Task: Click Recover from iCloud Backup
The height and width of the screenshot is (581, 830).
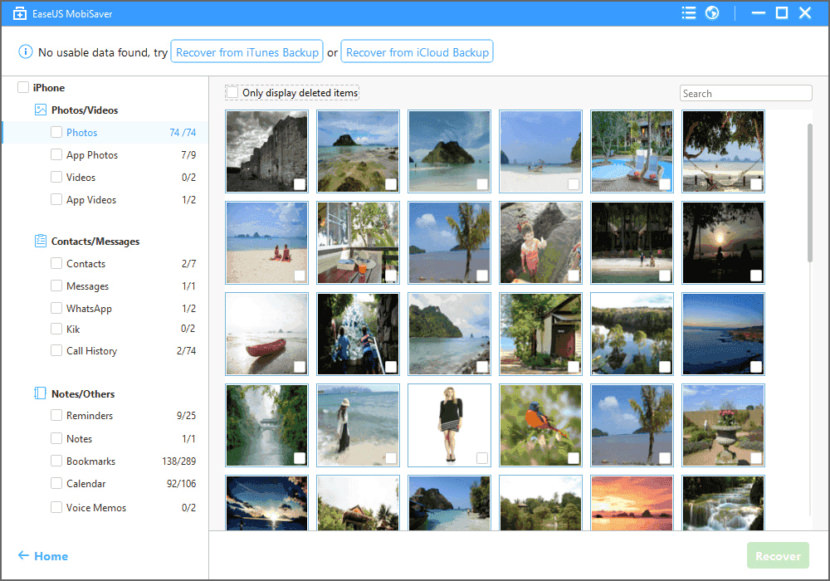Action: click(x=417, y=52)
